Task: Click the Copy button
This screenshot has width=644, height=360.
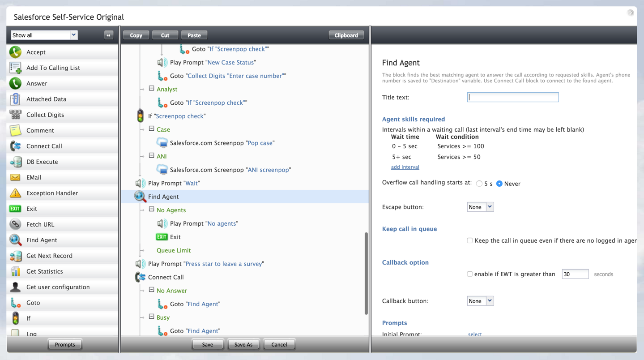Action: point(136,35)
